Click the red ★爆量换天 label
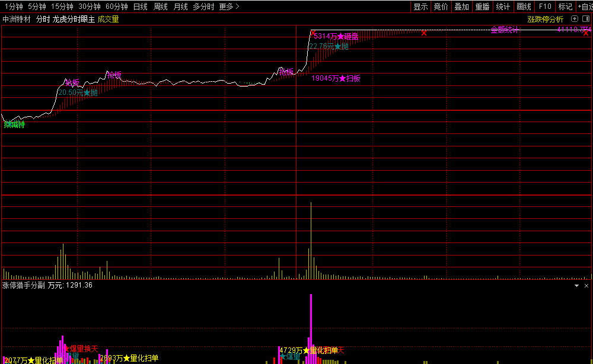The width and height of the screenshot is (593, 364). coord(81,349)
